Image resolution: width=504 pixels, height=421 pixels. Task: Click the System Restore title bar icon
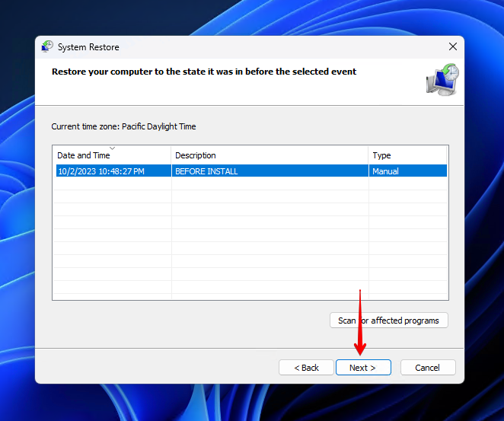pos(47,46)
